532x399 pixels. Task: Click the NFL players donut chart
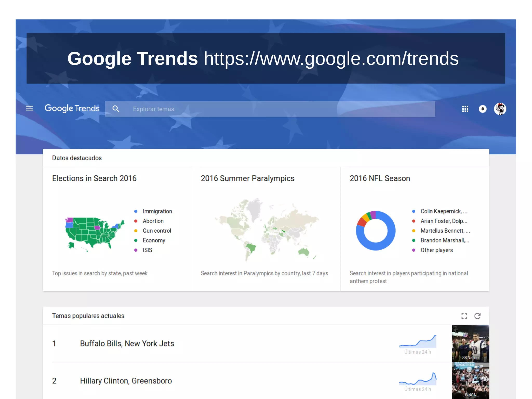click(x=376, y=231)
